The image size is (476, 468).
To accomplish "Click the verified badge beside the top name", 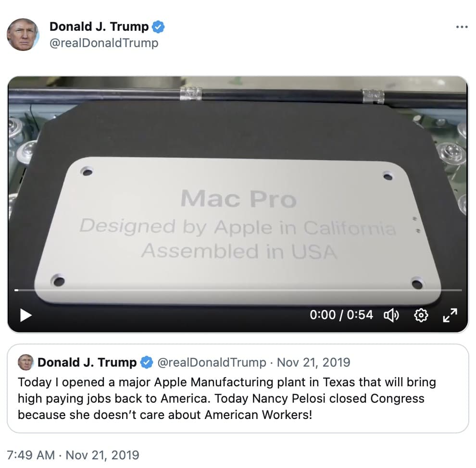I will click(158, 27).
